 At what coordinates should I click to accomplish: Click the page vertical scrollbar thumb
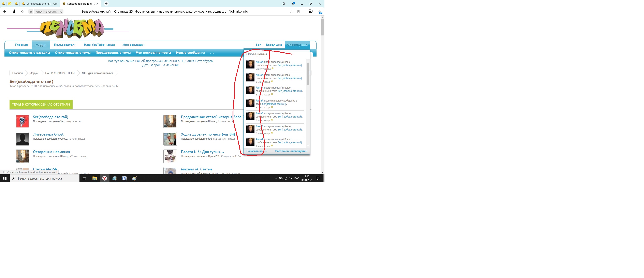click(322, 27)
